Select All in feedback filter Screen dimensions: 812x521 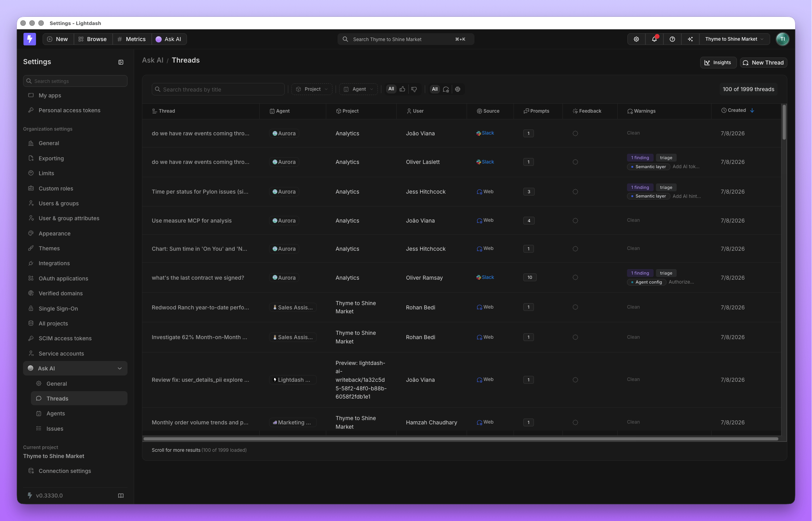(391, 89)
